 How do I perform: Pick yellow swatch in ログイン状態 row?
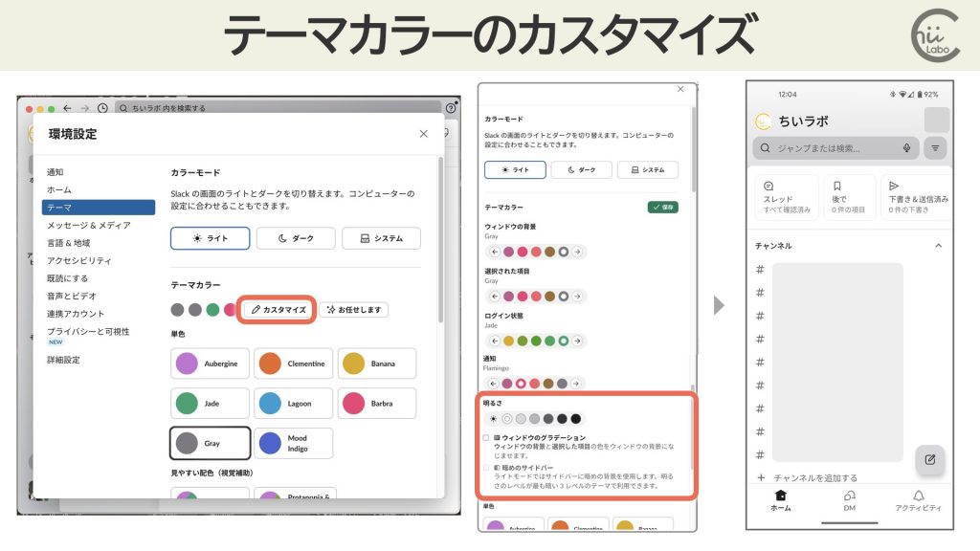[x=509, y=342]
